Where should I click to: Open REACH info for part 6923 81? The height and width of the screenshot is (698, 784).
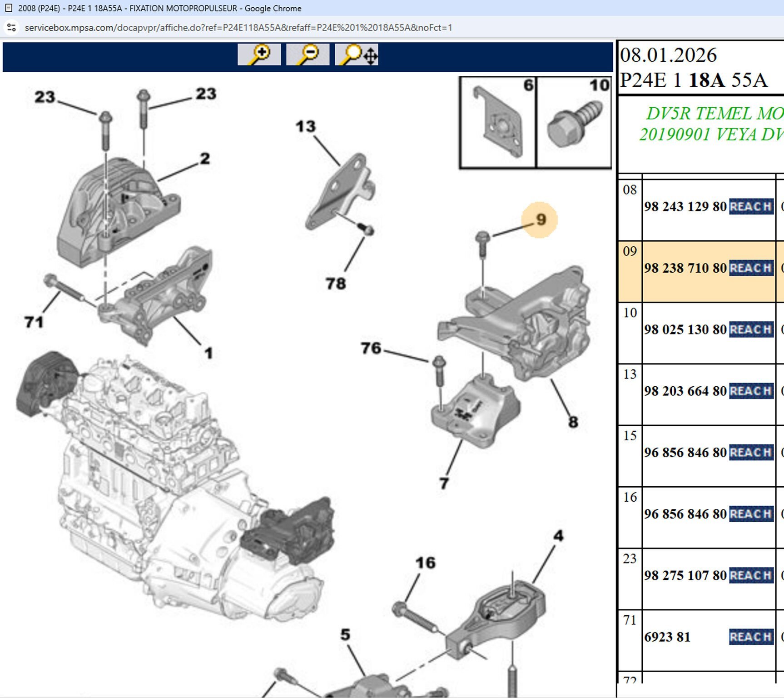pos(751,636)
